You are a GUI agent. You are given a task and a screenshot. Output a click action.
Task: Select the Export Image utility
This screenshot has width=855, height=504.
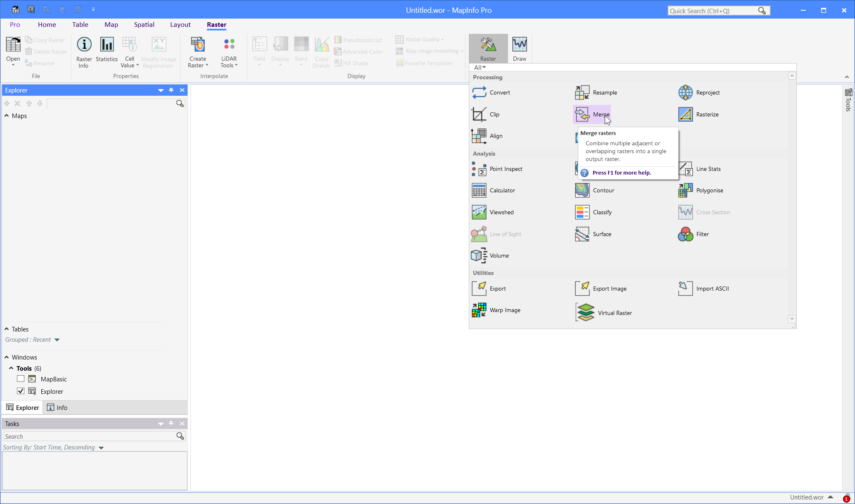click(x=601, y=289)
